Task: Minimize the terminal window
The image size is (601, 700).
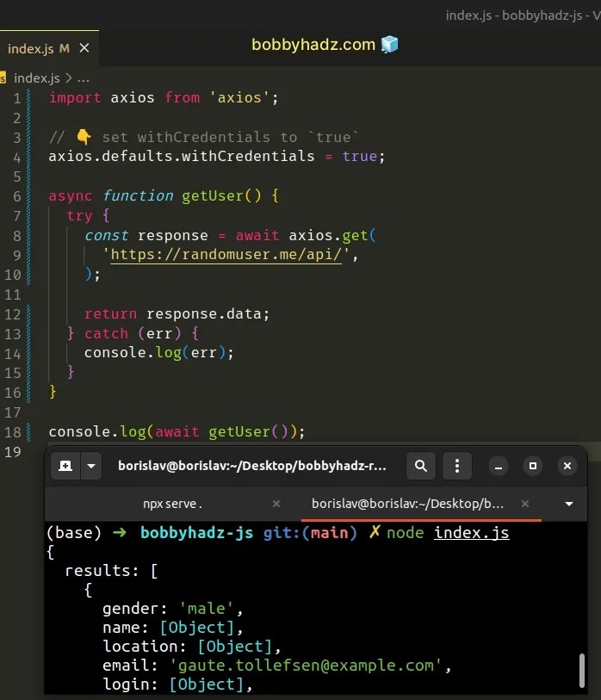Action: (x=499, y=466)
